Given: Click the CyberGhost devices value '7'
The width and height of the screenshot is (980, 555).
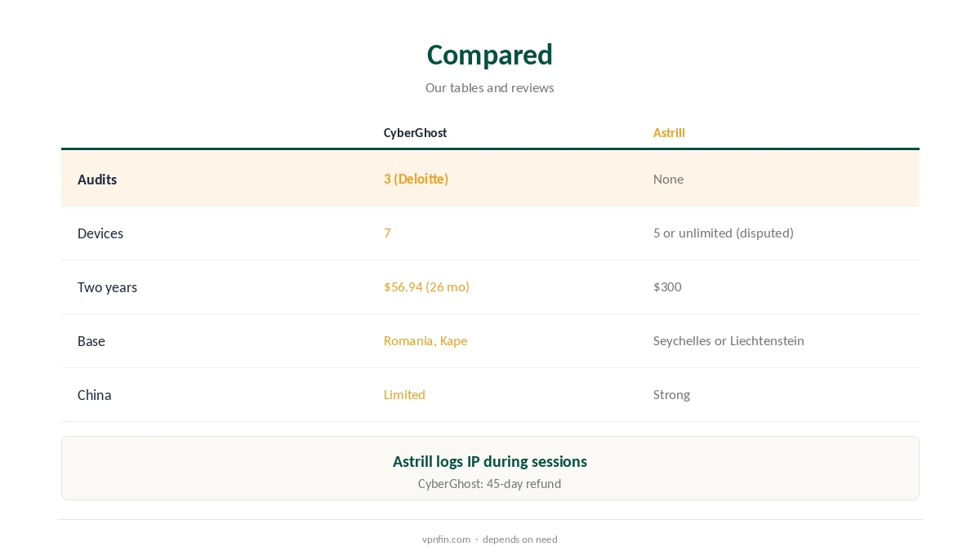Looking at the screenshot, I should tap(387, 233).
